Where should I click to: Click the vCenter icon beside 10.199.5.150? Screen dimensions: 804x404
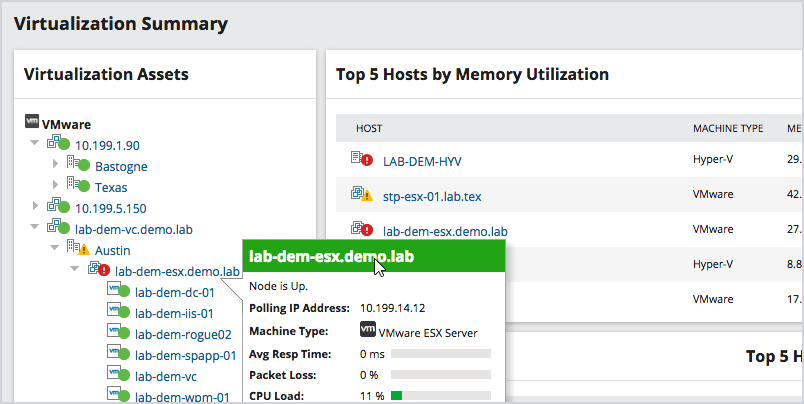point(58,206)
